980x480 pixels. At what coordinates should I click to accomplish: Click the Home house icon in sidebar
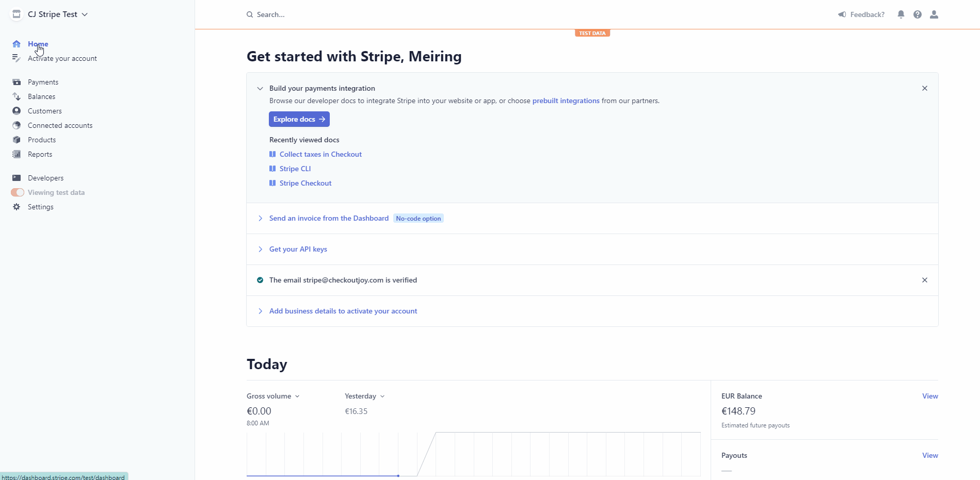pyautogui.click(x=17, y=44)
